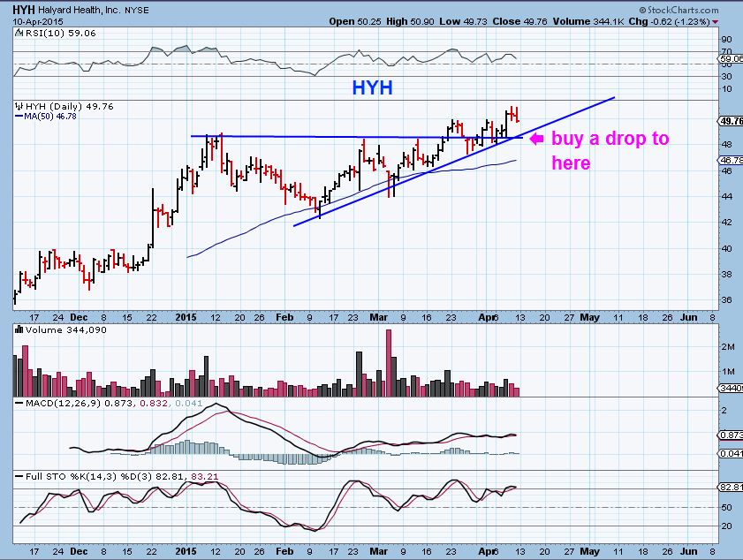Click the RSI panel legend icon
The width and height of the screenshot is (743, 560).
coord(19,33)
